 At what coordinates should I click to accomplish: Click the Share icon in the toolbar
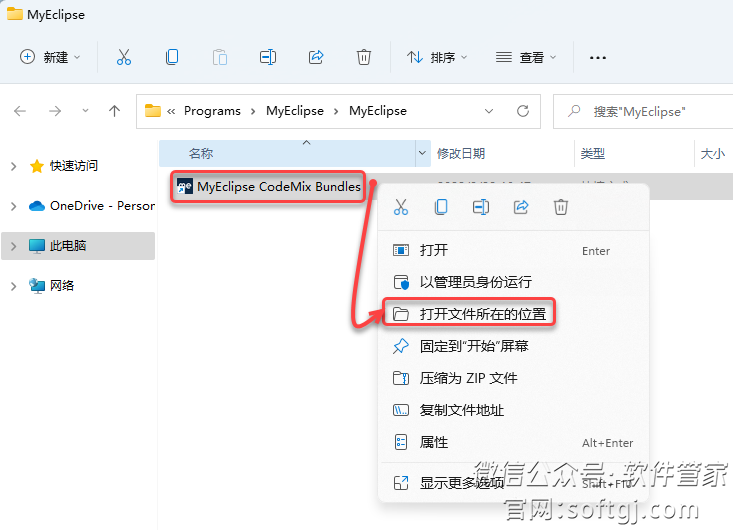click(x=316, y=57)
